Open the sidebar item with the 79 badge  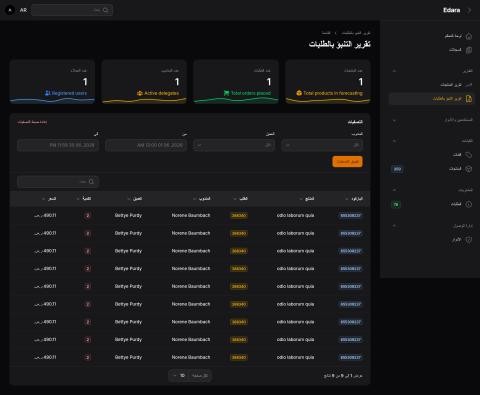(x=431, y=204)
